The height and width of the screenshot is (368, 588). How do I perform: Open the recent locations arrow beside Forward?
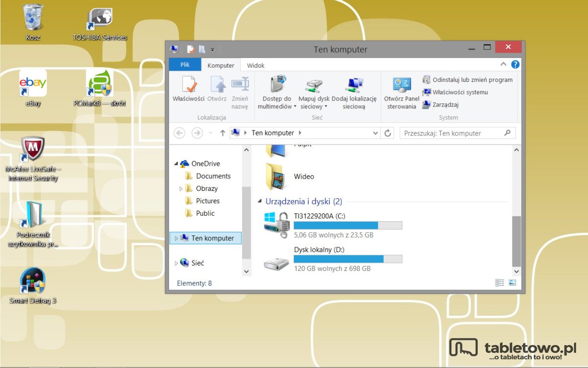click(211, 133)
